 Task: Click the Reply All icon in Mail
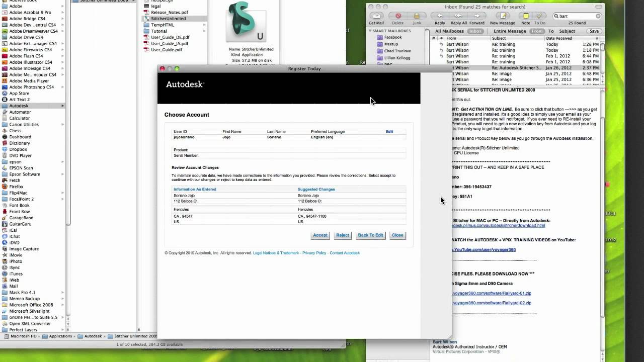pos(458,16)
